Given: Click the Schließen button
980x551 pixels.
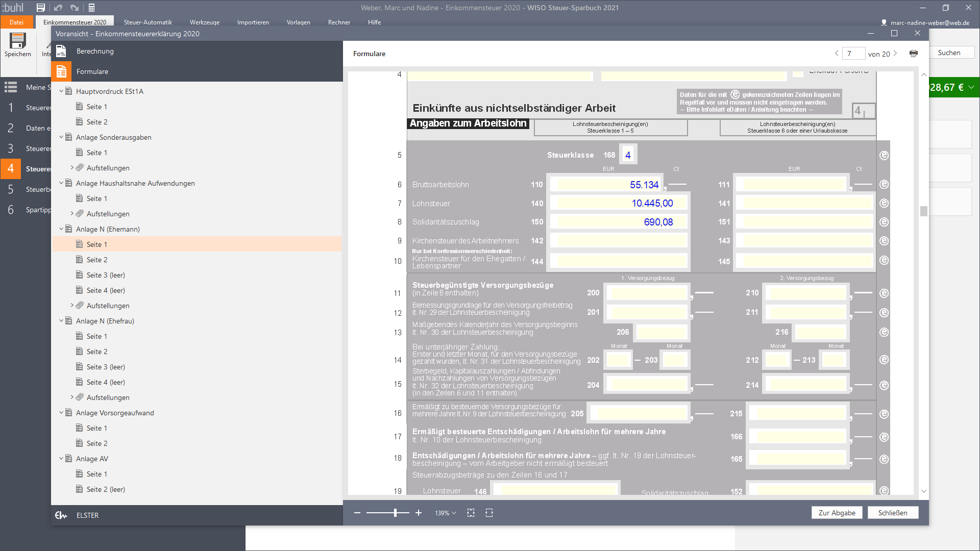Looking at the screenshot, I should click(892, 513).
